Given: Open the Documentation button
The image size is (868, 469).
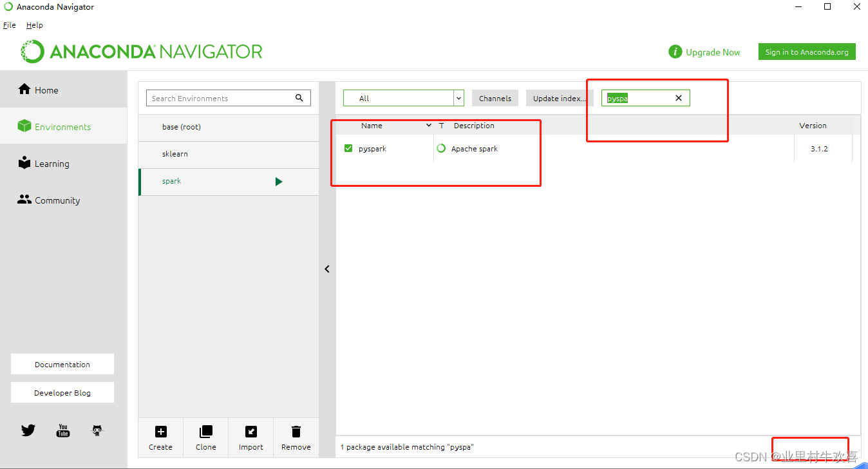Looking at the screenshot, I should click(x=62, y=364).
